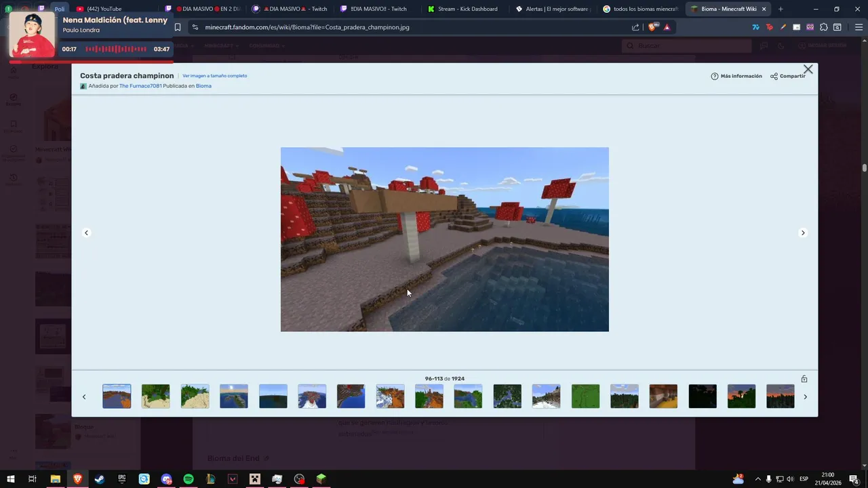The height and width of the screenshot is (488, 868).
Task: Click the Nena Maldición album cover
Action: point(32,35)
